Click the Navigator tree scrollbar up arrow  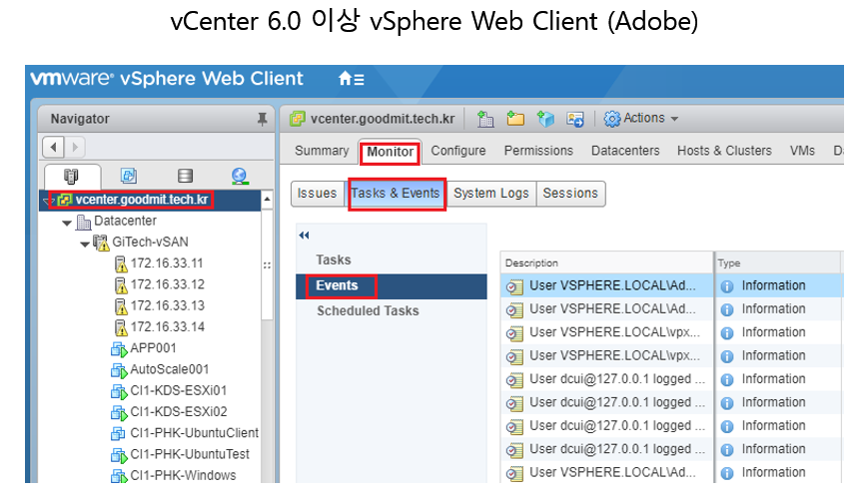tap(267, 199)
